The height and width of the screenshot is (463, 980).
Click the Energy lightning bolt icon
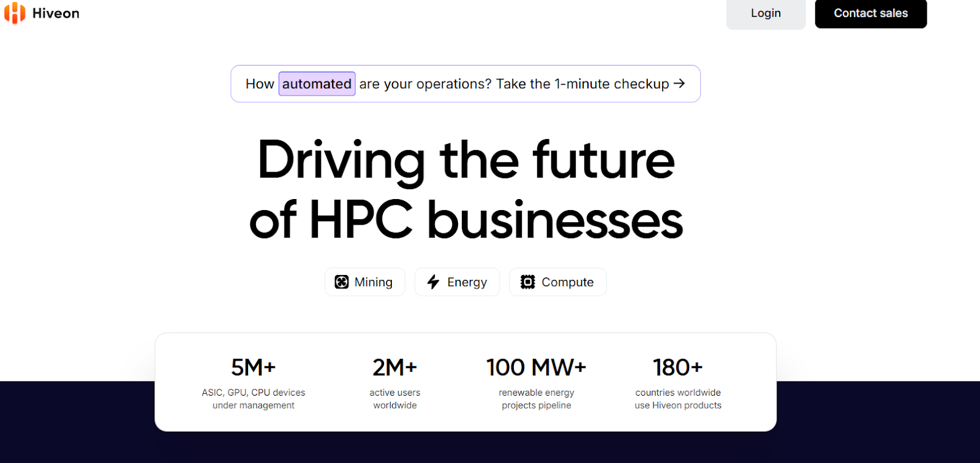[433, 282]
